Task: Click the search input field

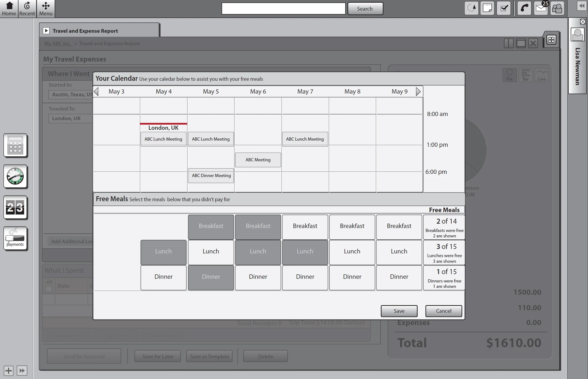Action: pos(283,9)
